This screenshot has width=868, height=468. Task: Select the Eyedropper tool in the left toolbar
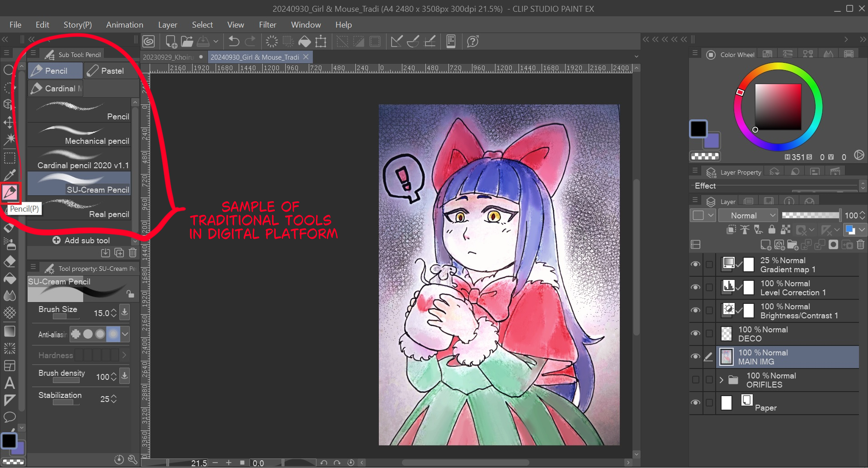(9, 175)
